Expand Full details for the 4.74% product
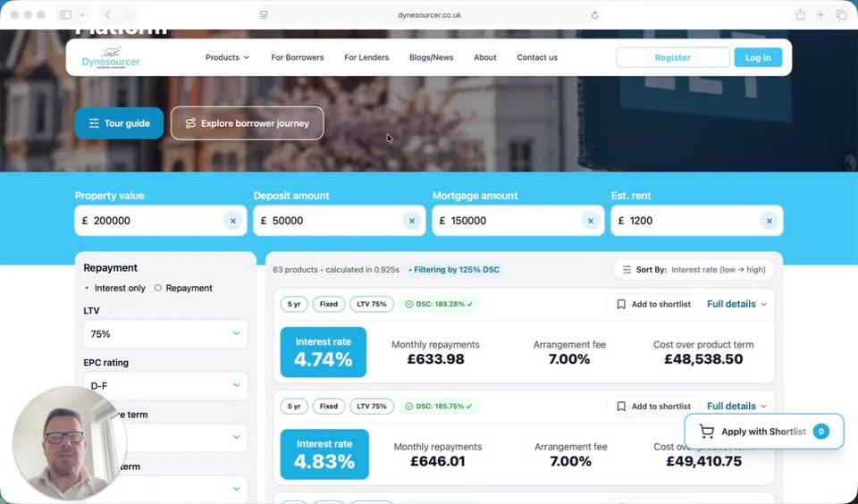Image resolution: width=858 pixels, height=504 pixels. pos(736,304)
